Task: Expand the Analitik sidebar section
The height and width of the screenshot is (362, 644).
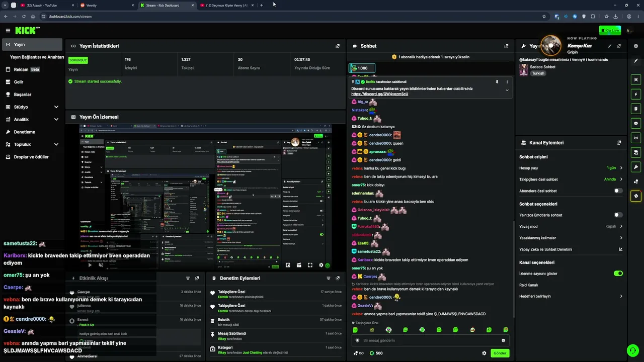Action: pos(56,120)
